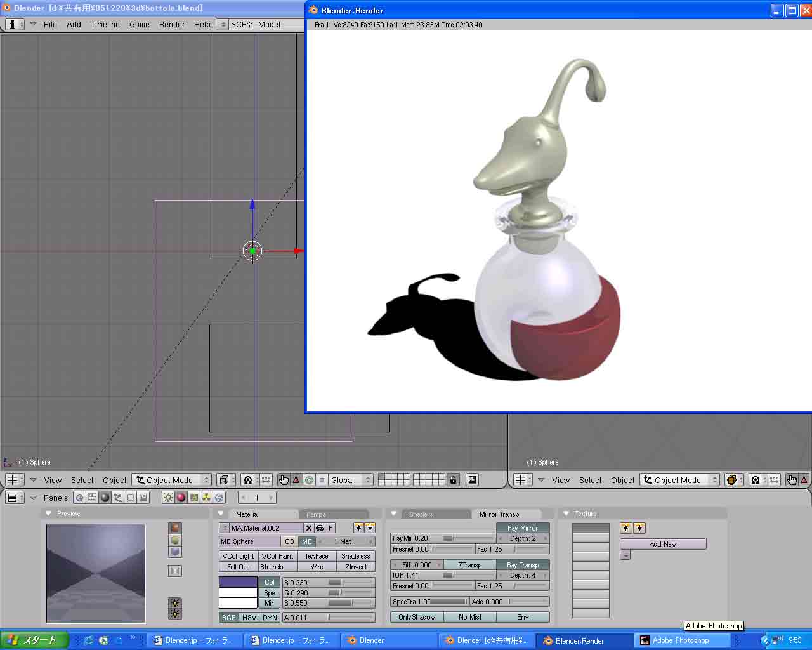Click the auto-name car icon next to material

[320, 528]
